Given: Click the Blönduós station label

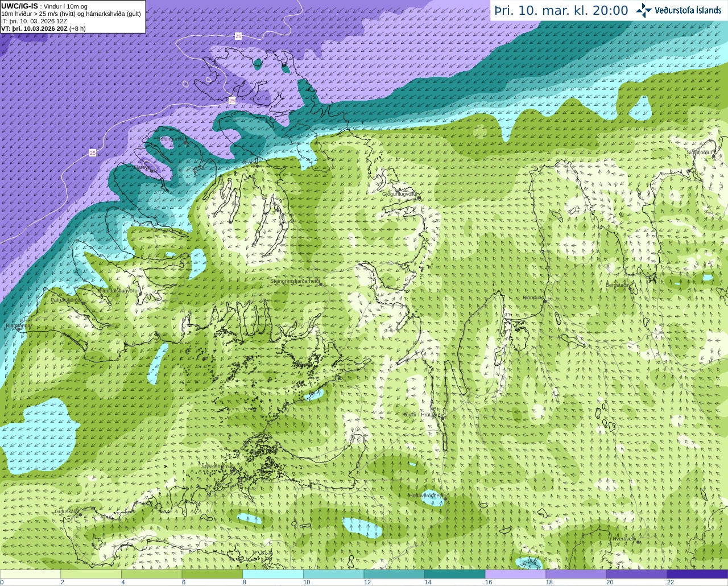Looking at the screenshot, I should coord(533,298).
